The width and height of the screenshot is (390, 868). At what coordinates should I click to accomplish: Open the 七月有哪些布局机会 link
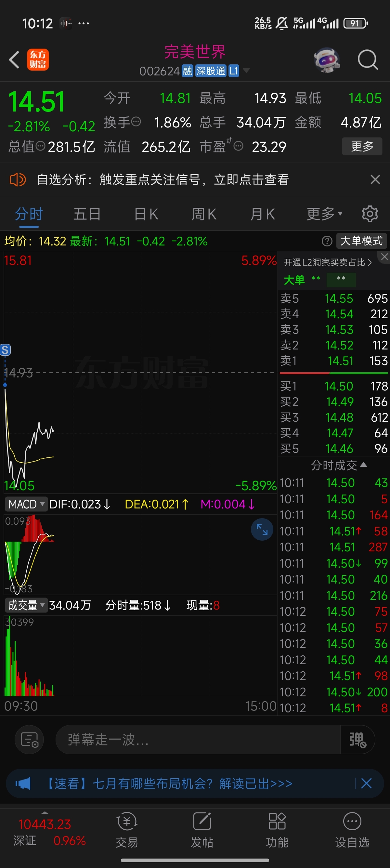(169, 783)
